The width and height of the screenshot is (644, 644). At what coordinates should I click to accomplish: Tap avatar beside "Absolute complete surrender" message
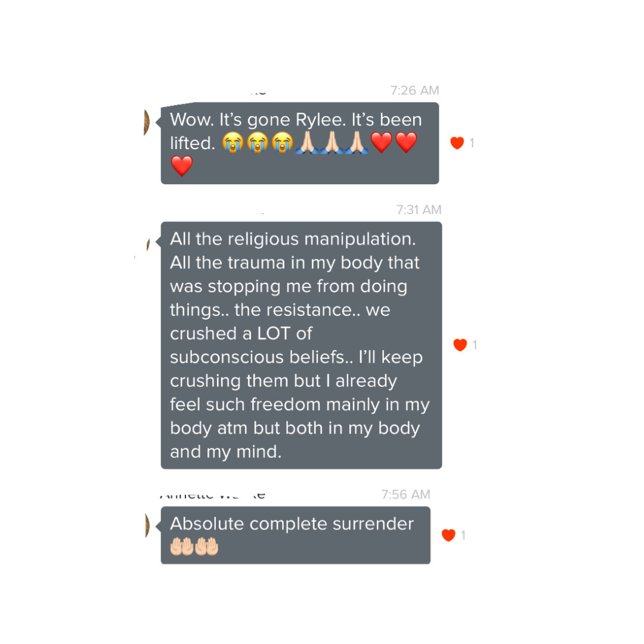pyautogui.click(x=147, y=526)
